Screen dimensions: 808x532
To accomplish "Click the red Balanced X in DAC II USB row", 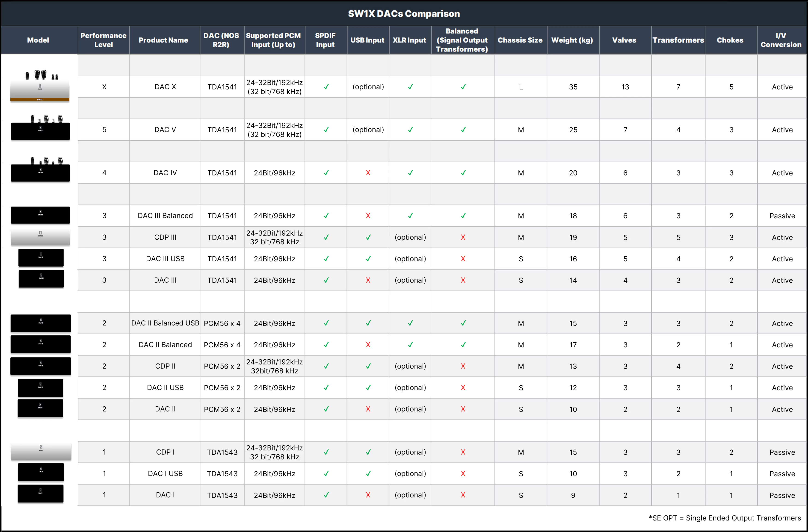I will tap(463, 387).
